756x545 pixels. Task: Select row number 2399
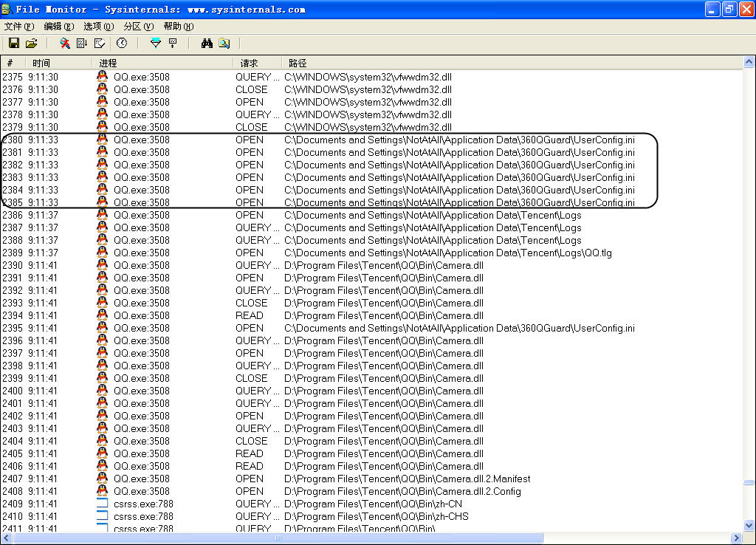(13, 377)
